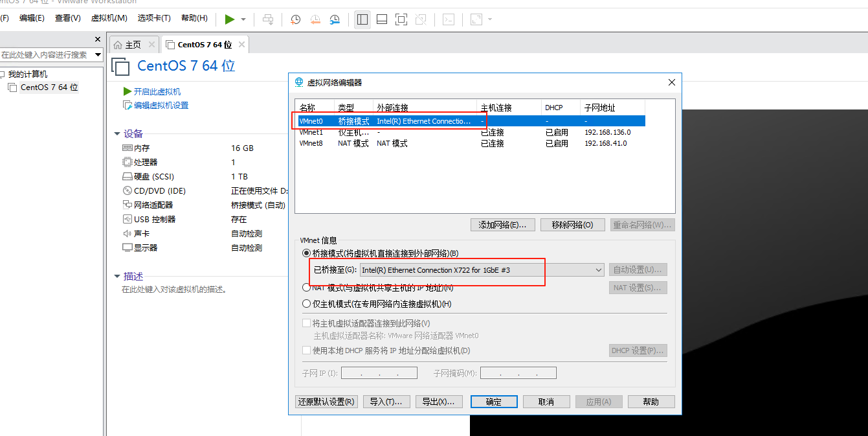Screen dimensions: 868x436
Task: Select the VMnet8 NAT 模式 row
Action: click(x=471, y=143)
